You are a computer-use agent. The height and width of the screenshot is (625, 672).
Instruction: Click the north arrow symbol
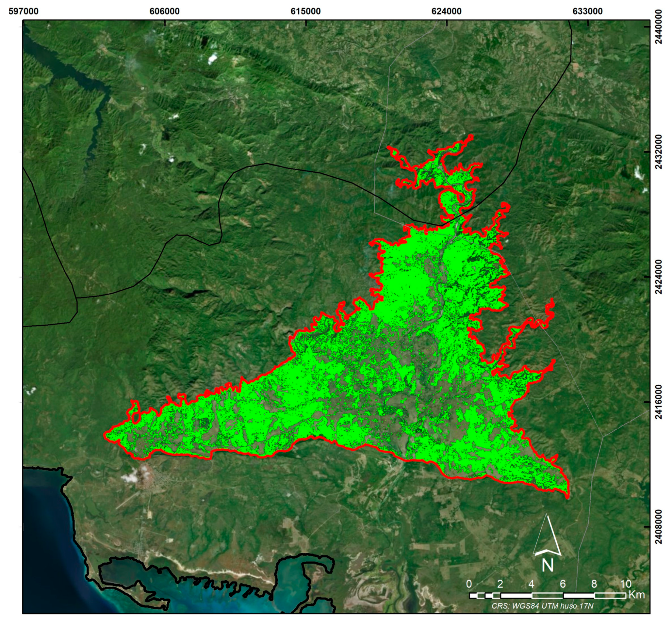pos(547,536)
